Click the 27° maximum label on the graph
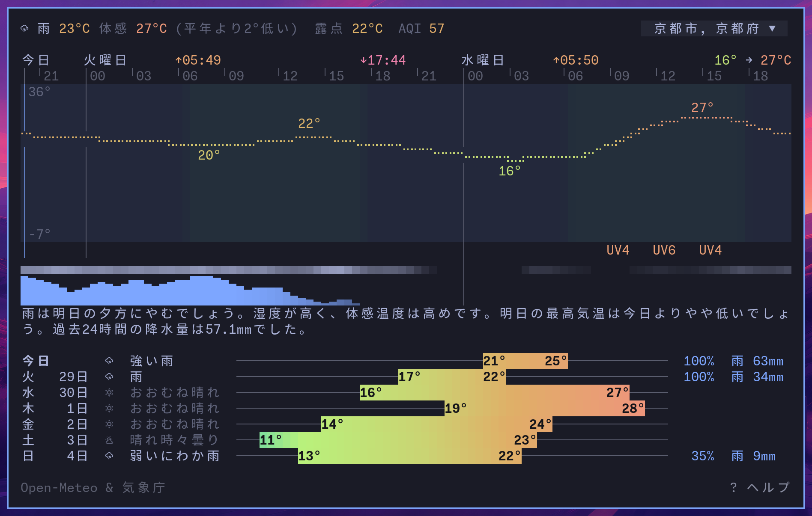 click(702, 108)
